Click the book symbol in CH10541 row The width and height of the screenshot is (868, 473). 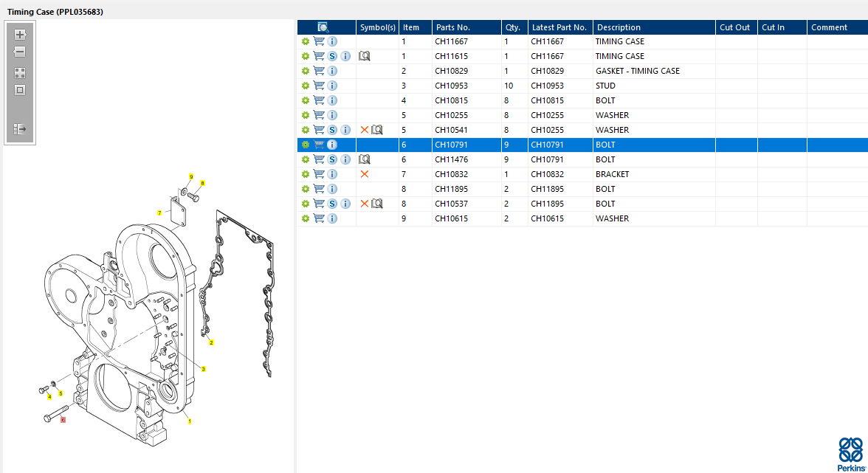[377, 130]
